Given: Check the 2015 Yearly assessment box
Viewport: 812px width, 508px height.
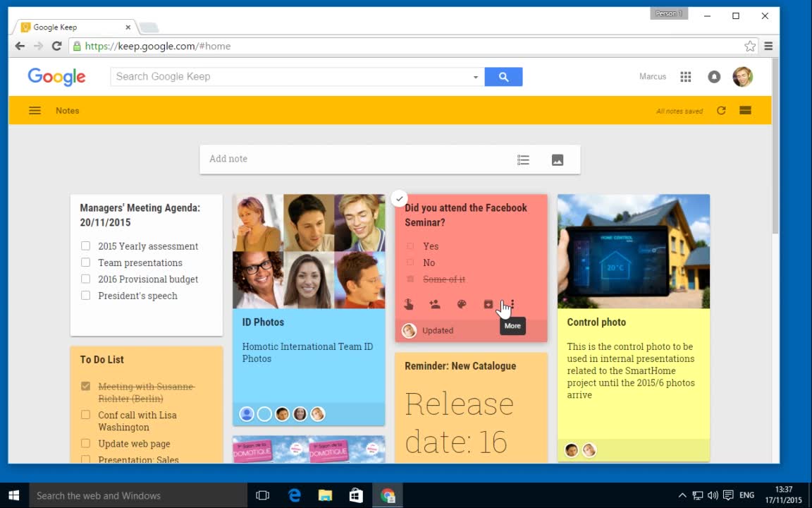Looking at the screenshot, I should click(x=85, y=246).
